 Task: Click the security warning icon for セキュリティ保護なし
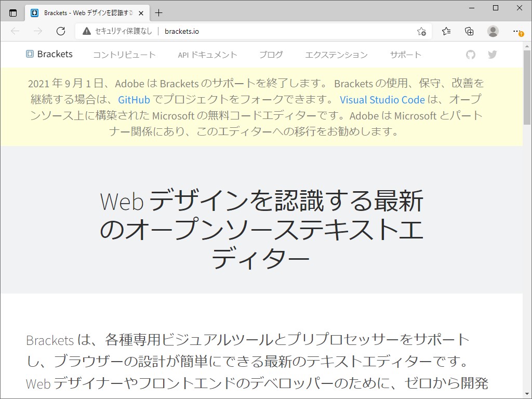86,31
